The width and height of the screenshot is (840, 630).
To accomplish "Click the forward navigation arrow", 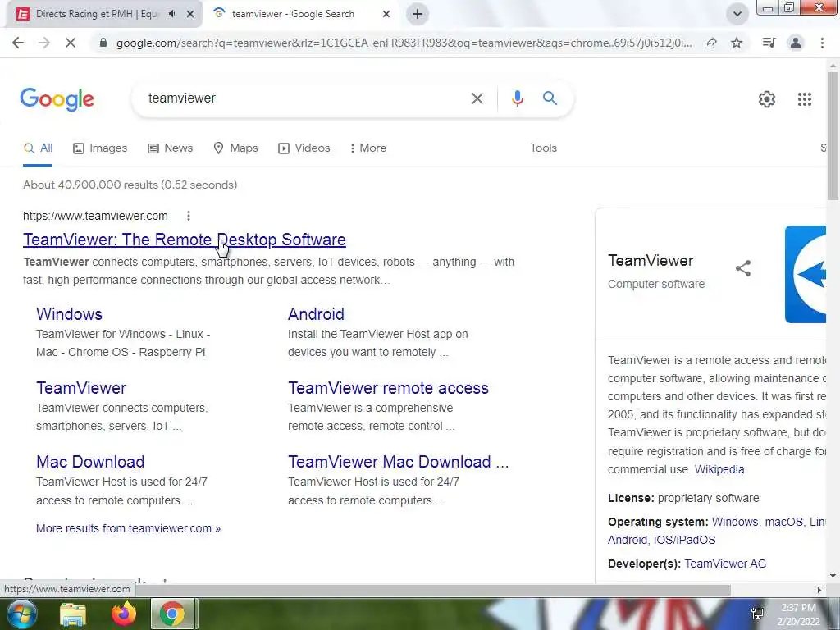I will tap(44, 43).
